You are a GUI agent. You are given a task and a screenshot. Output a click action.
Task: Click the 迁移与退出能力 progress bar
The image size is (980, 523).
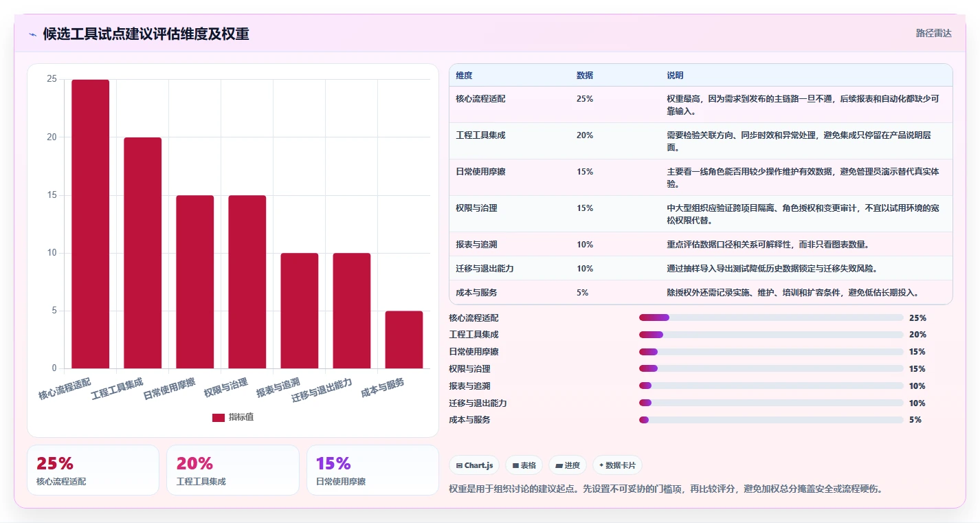click(771, 403)
